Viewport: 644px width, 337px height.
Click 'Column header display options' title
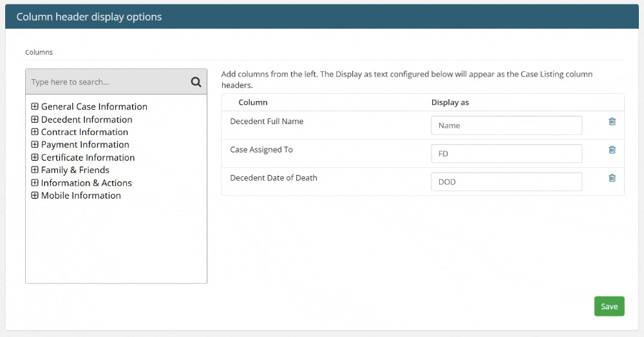(x=89, y=17)
